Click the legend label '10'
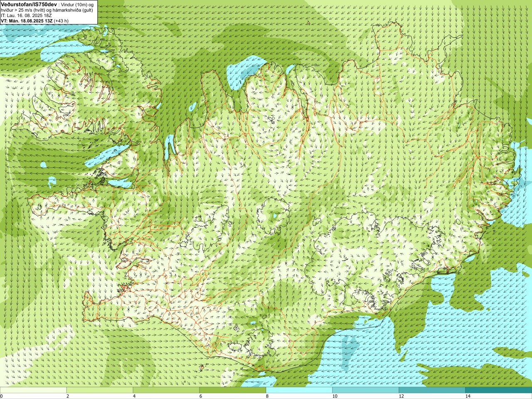 (335, 396)
